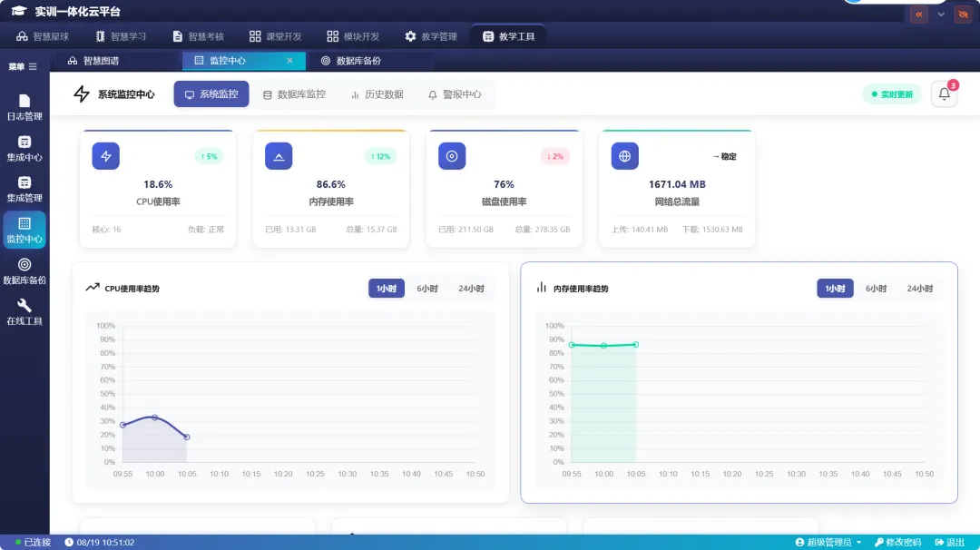The width and height of the screenshot is (980, 550).
Task: Click the notification bell icon
Action: [944, 94]
